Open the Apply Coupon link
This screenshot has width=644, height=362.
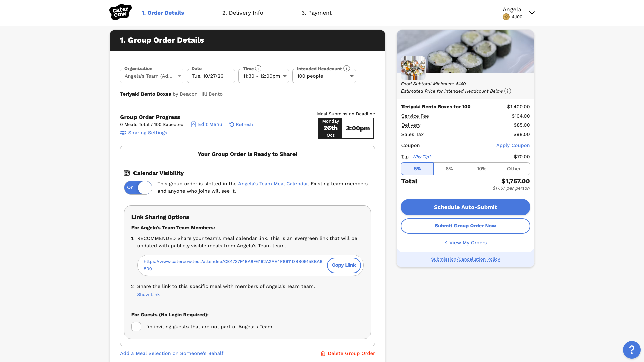[513, 145]
